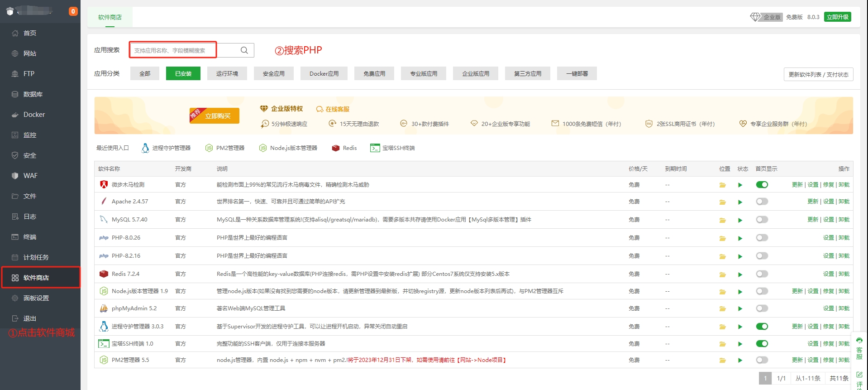Click status play icon for PM2管理器 5.5

[x=740, y=361]
